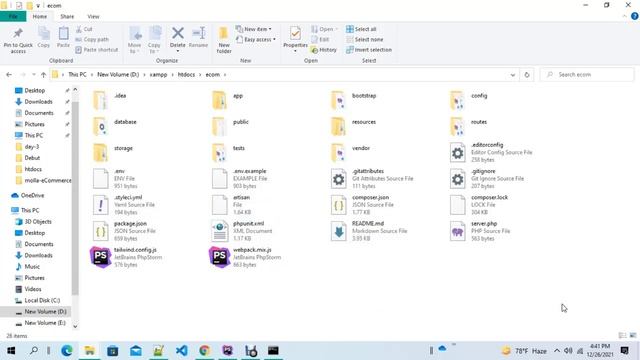
Task: Open the Copy to dropdown
Action: pos(154,40)
